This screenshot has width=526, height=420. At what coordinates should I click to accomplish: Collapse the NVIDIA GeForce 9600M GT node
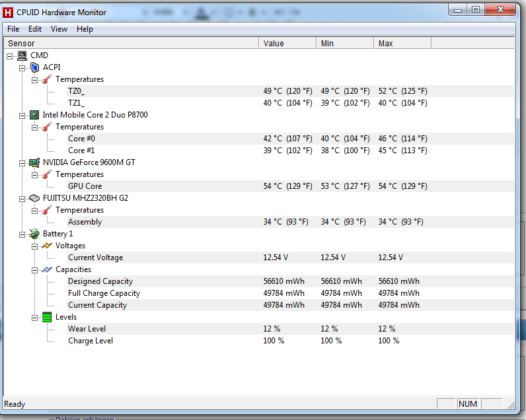22,164
